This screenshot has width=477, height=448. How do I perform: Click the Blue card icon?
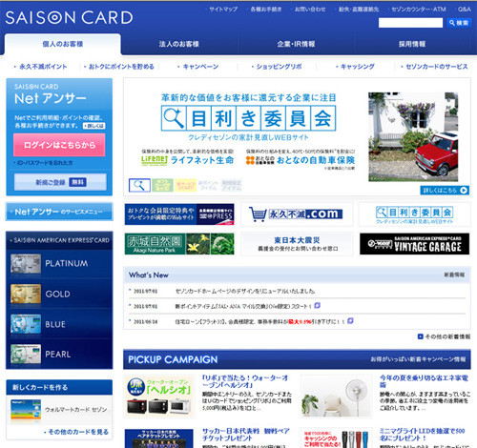[x=26, y=324]
